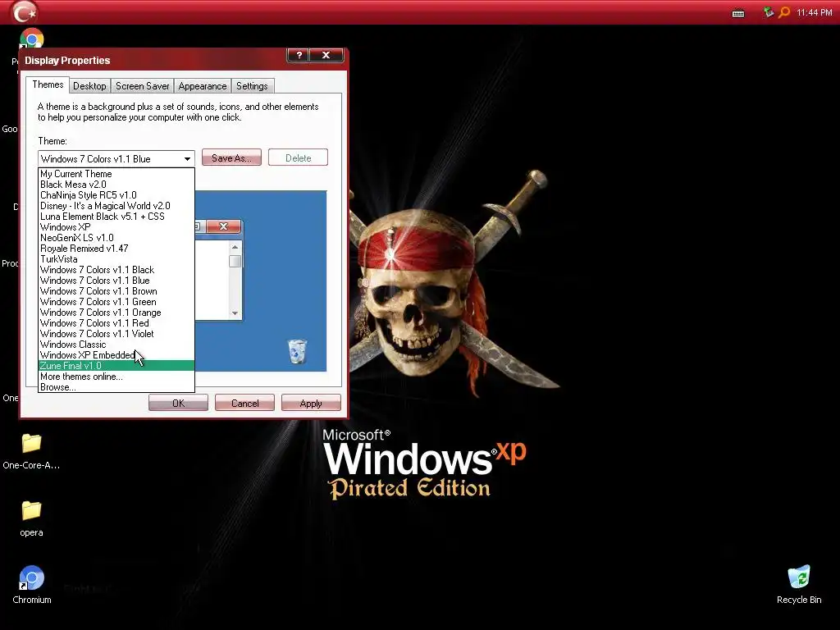The image size is (840, 630).
Task: Open the Screen Saver tab
Action: point(143,86)
